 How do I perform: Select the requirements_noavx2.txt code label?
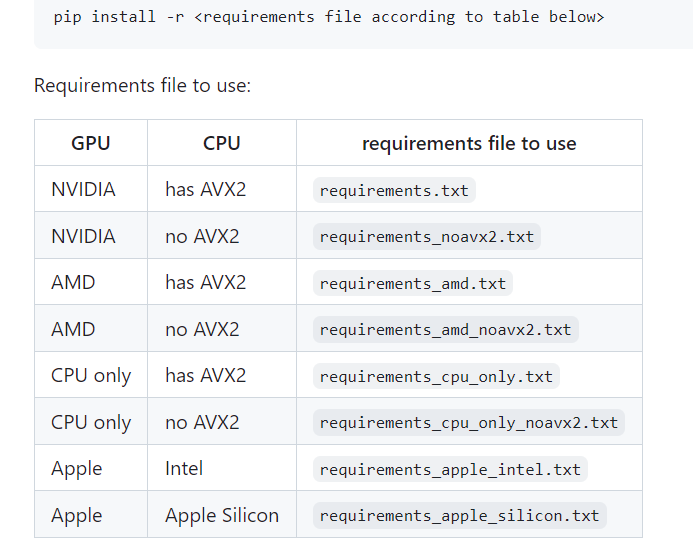(427, 237)
